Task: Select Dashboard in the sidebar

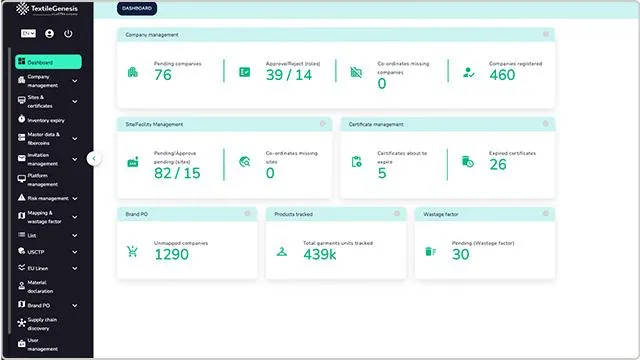Action: (48, 62)
